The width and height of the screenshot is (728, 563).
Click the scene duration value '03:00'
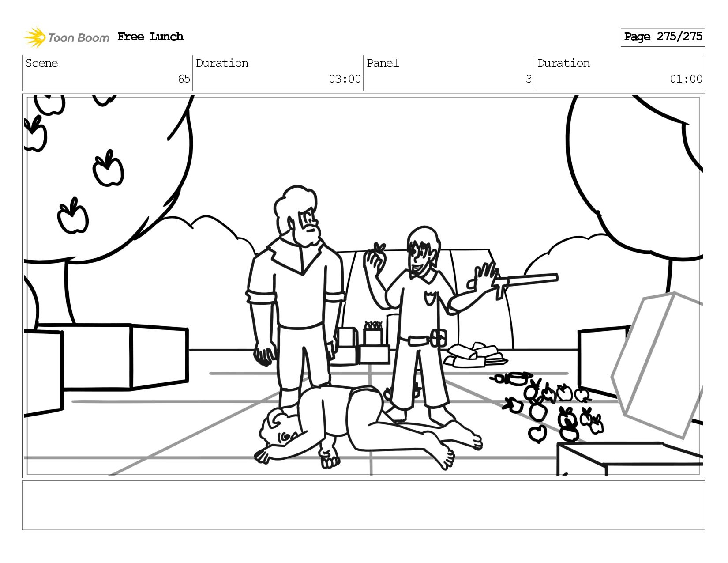tap(345, 79)
